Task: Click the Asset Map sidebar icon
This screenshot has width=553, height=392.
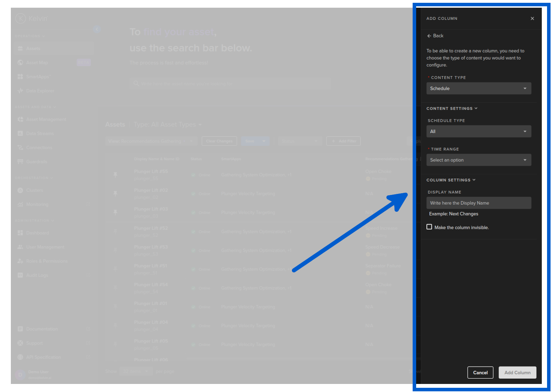Action: (20, 63)
